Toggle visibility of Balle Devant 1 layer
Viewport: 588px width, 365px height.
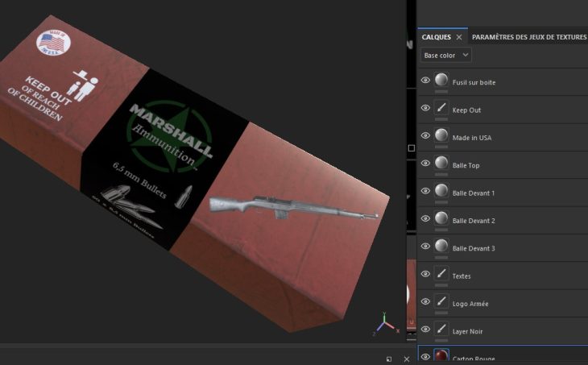click(x=425, y=192)
